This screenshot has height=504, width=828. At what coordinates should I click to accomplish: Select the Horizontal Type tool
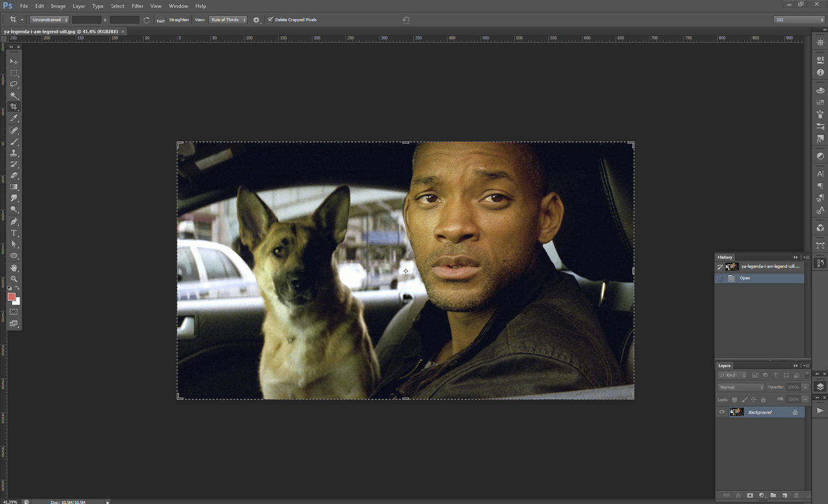pyautogui.click(x=14, y=233)
